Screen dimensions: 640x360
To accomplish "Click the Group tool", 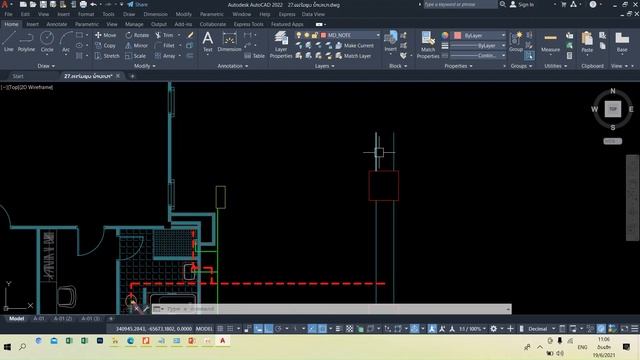I will pyautogui.click(x=516, y=42).
